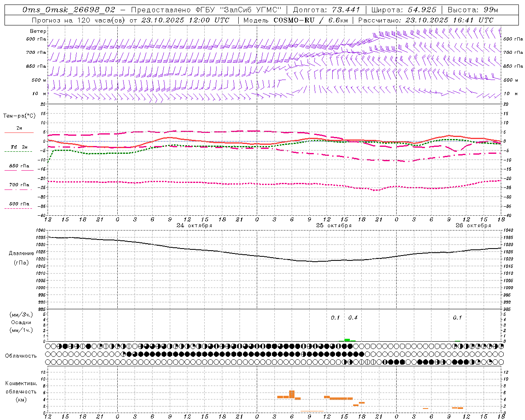The width and height of the screenshot is (525, 420).
Task: Click the text "Предоставлено ФГБУ ЗапСиб УГМС"
Action: [x=206, y=9]
